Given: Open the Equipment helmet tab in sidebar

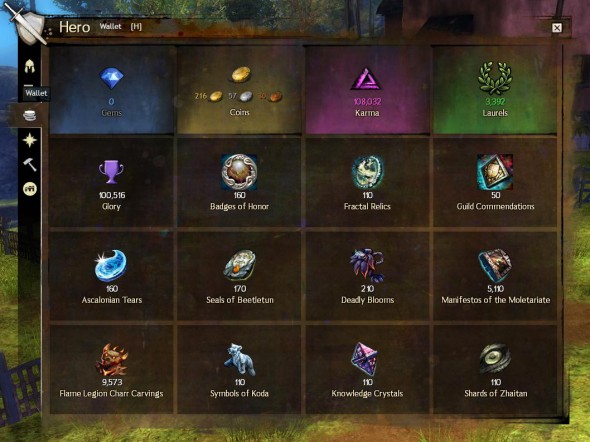Looking at the screenshot, I should coord(30,66).
